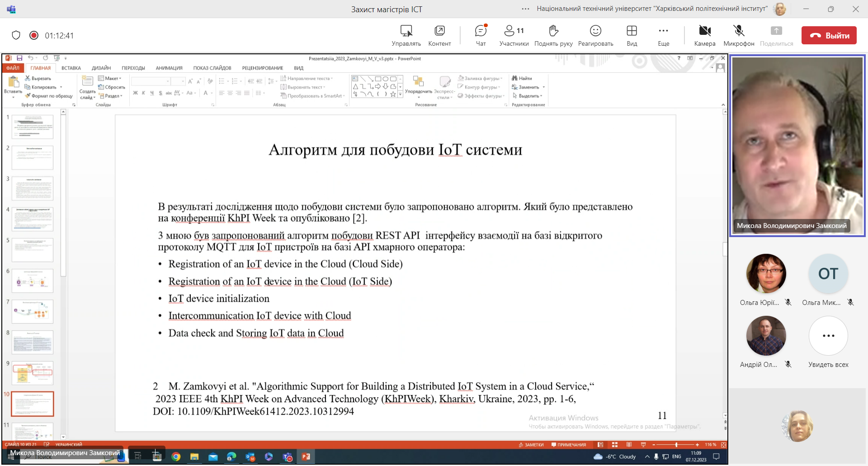Open shared Content pop-out
868x466 pixels.
pyautogui.click(x=439, y=35)
